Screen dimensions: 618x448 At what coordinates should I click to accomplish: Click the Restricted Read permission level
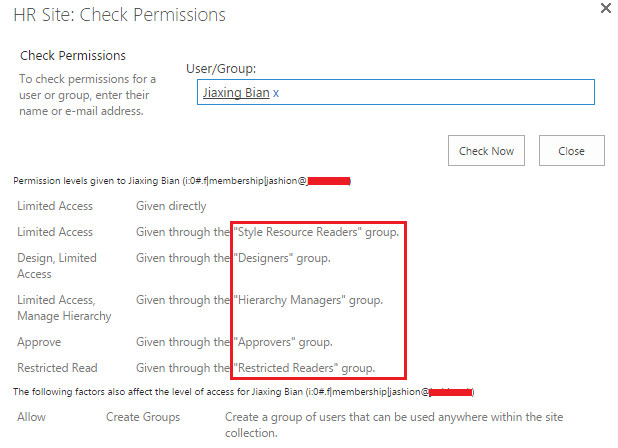tap(57, 368)
